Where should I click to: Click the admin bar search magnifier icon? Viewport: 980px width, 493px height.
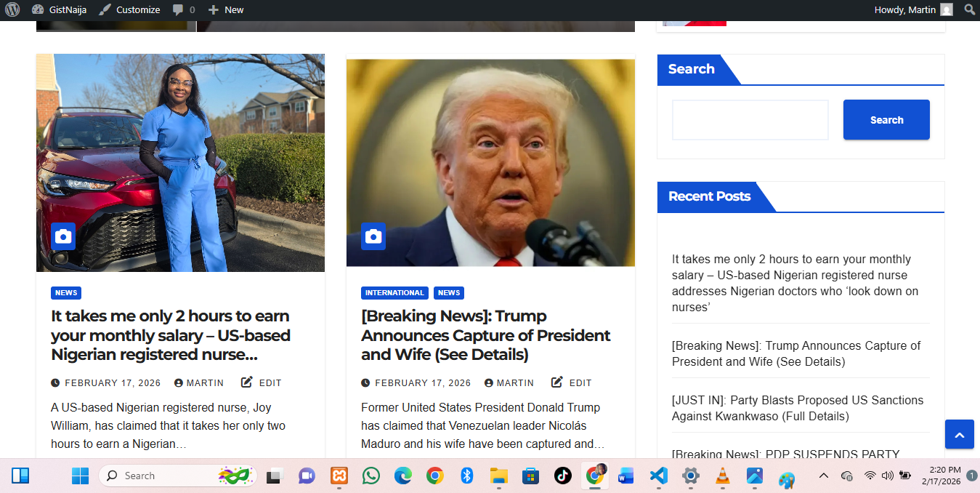click(969, 10)
